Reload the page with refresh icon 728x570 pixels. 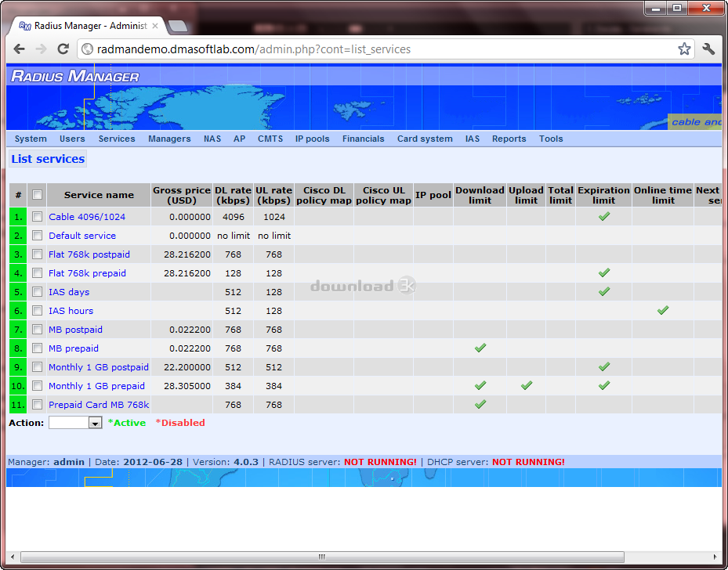pos(64,49)
